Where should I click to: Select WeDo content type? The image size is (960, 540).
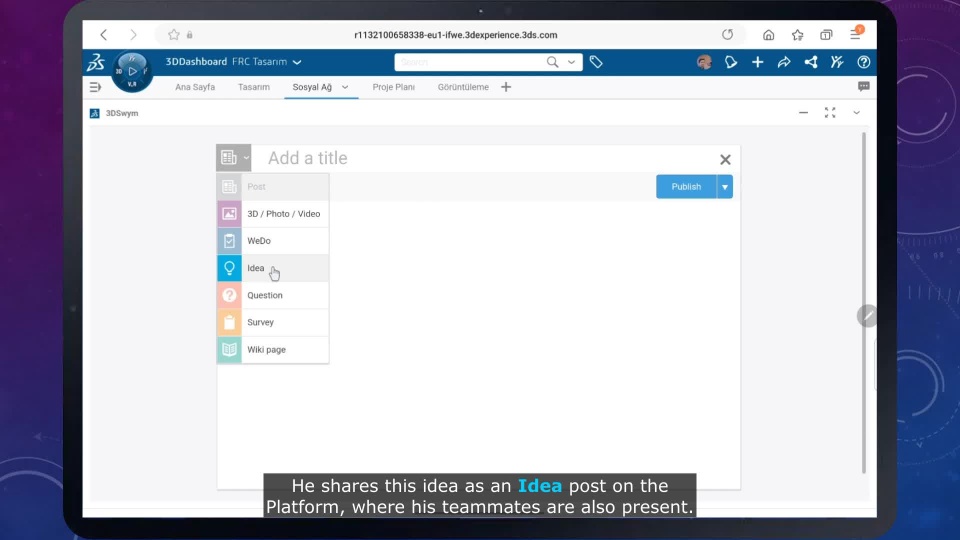(272, 241)
